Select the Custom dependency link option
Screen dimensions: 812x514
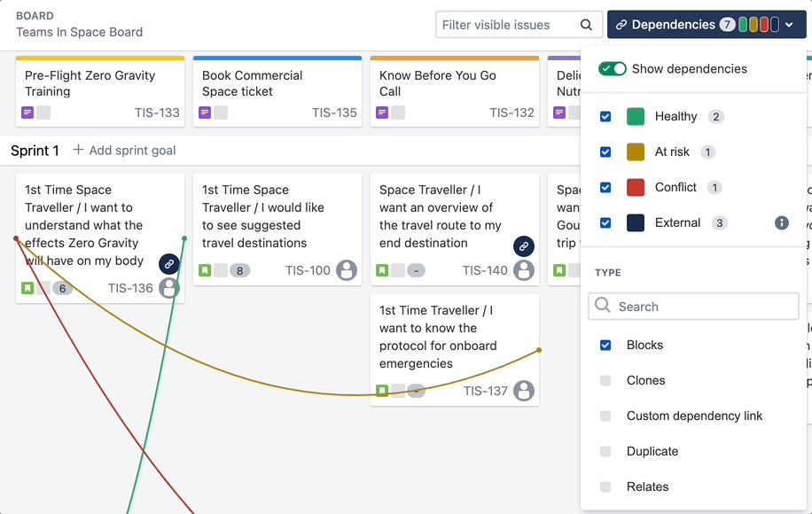[694, 416]
